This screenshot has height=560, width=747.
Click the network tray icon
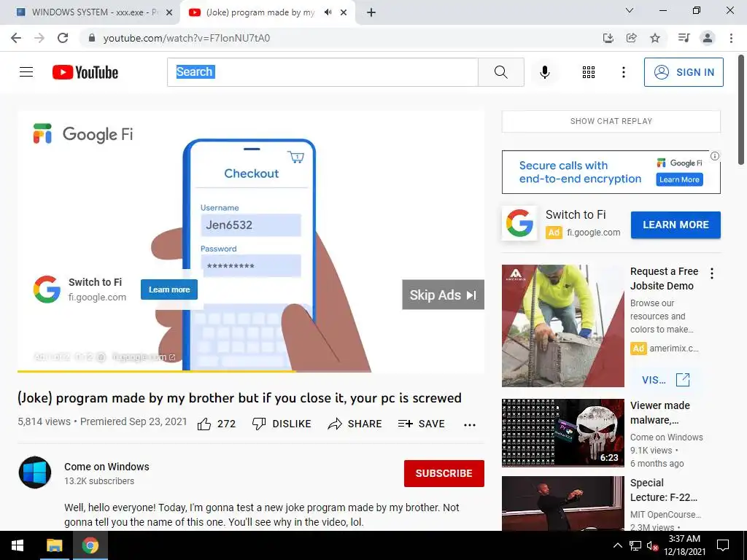click(635, 545)
